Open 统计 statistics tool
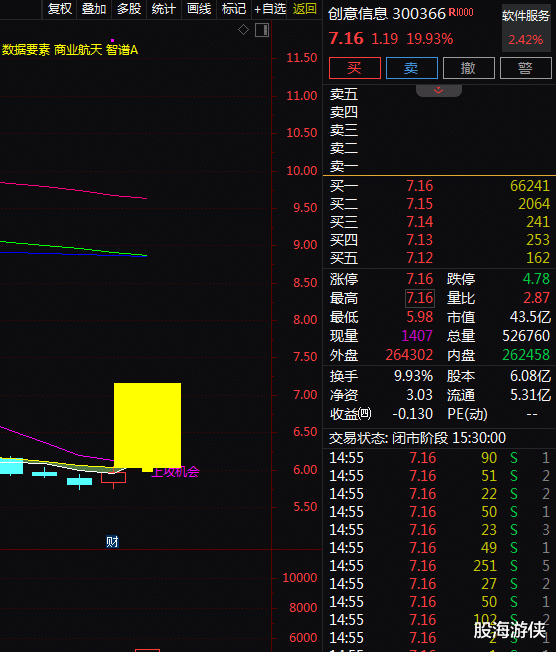The height and width of the screenshot is (652, 556). (164, 9)
